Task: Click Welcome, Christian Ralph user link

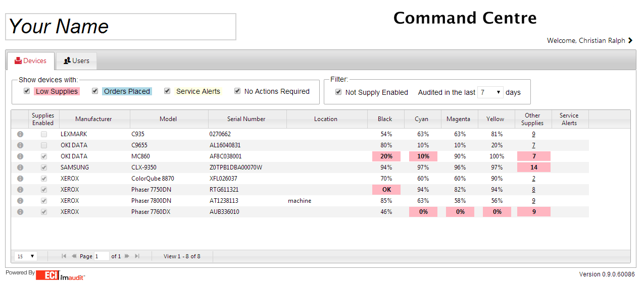Action: [x=586, y=41]
